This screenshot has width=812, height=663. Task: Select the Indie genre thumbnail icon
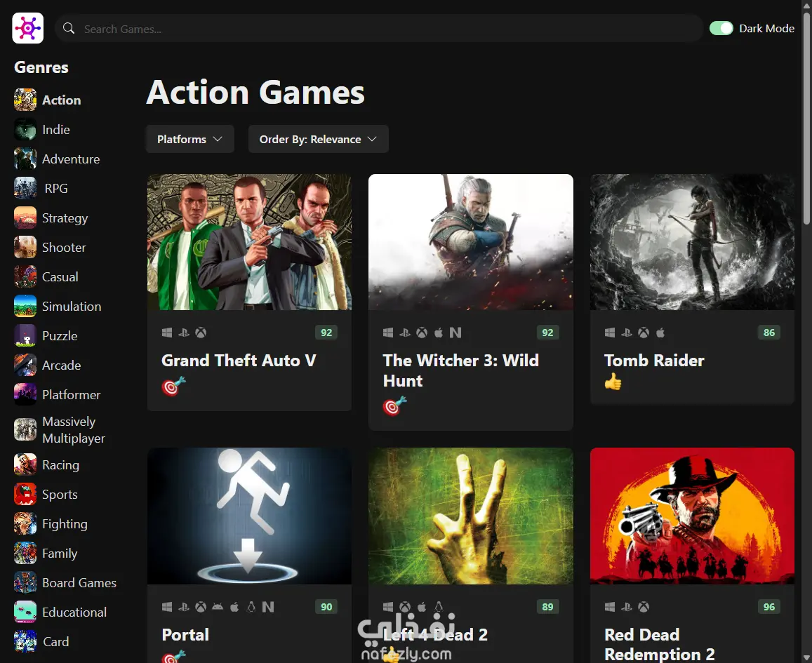(25, 129)
